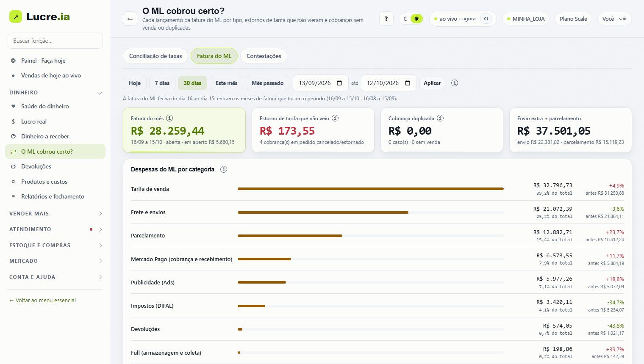Open calendar picker for end date 12/10/2026
Viewport: 644px width, 364px height.
click(408, 83)
